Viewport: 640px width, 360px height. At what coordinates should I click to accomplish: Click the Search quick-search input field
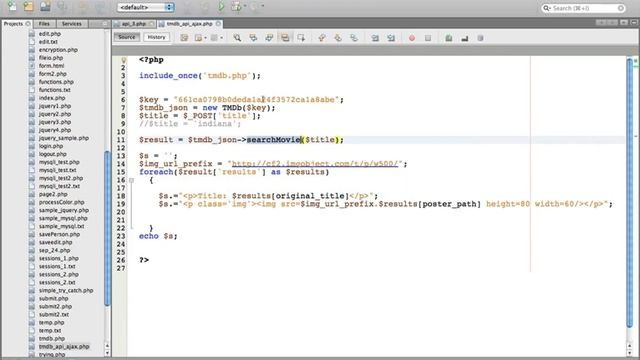click(584, 8)
